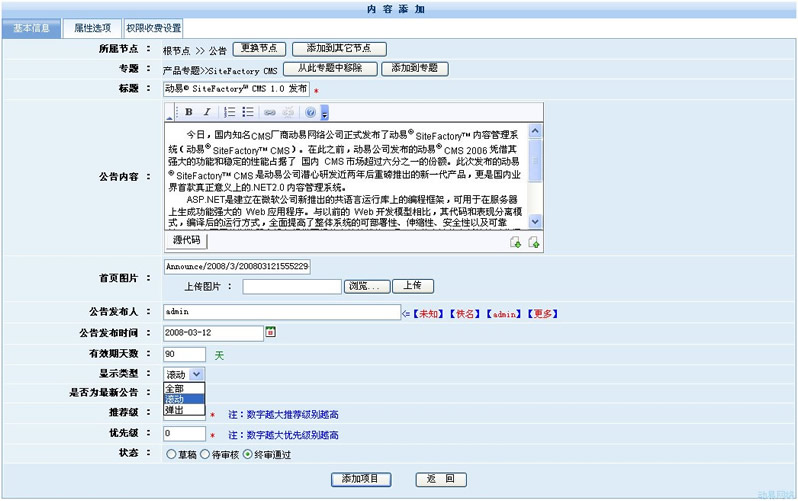Click the 【更多】 publisher link
The image size is (798, 501).
pyautogui.click(x=543, y=314)
